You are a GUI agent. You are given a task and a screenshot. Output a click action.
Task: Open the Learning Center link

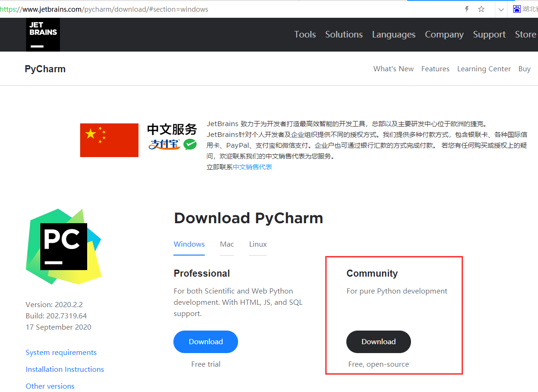[x=484, y=69]
